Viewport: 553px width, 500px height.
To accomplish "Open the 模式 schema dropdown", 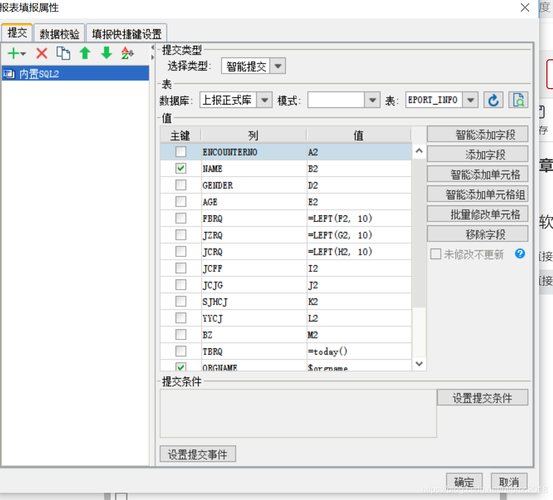I will 372,100.
